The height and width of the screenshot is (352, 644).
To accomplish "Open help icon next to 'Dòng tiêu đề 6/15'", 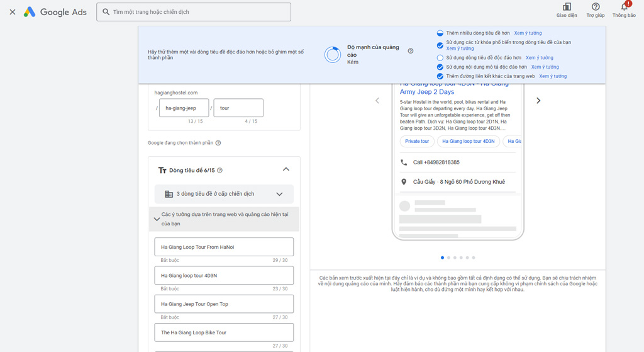I will point(219,170).
